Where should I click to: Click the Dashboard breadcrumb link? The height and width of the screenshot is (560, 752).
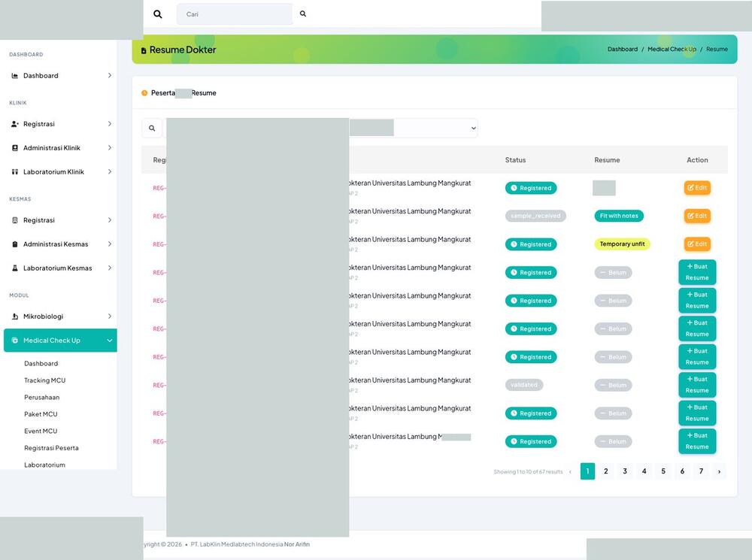623,50
